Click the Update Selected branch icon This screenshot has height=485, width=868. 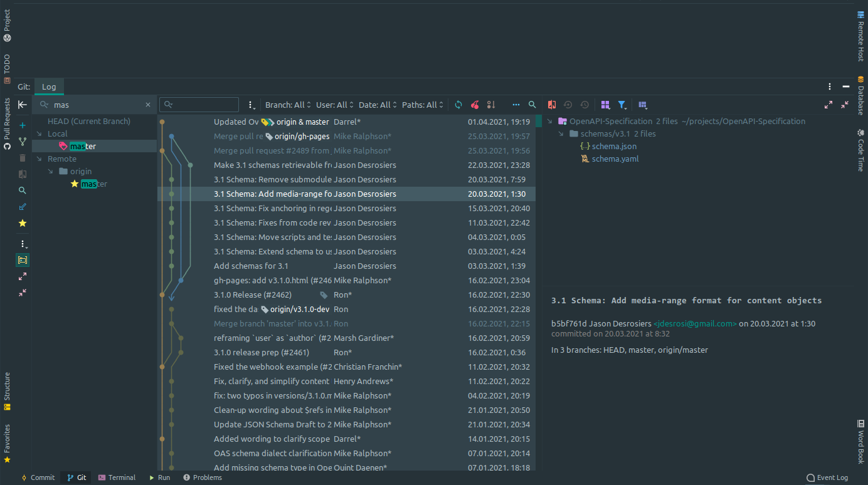click(x=23, y=142)
